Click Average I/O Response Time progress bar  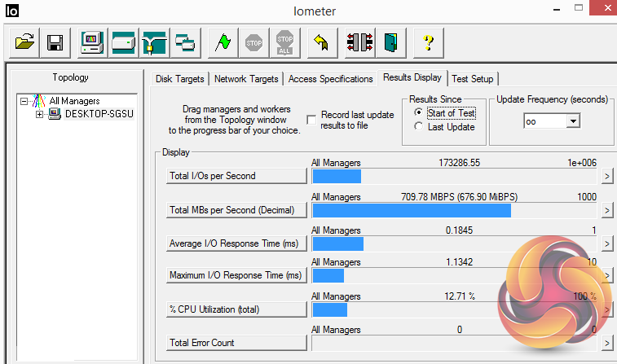(x=455, y=244)
